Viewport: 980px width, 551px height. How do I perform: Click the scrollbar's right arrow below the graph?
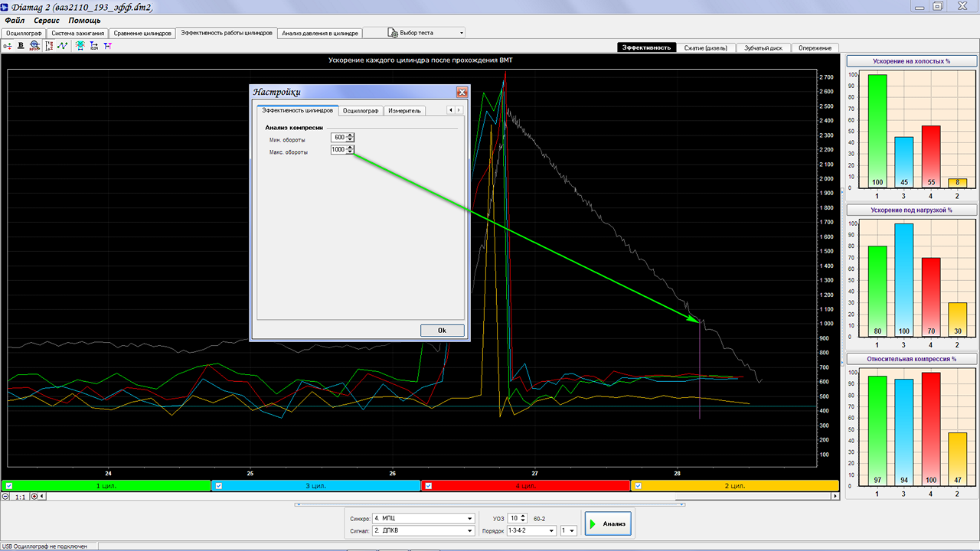pos(835,497)
